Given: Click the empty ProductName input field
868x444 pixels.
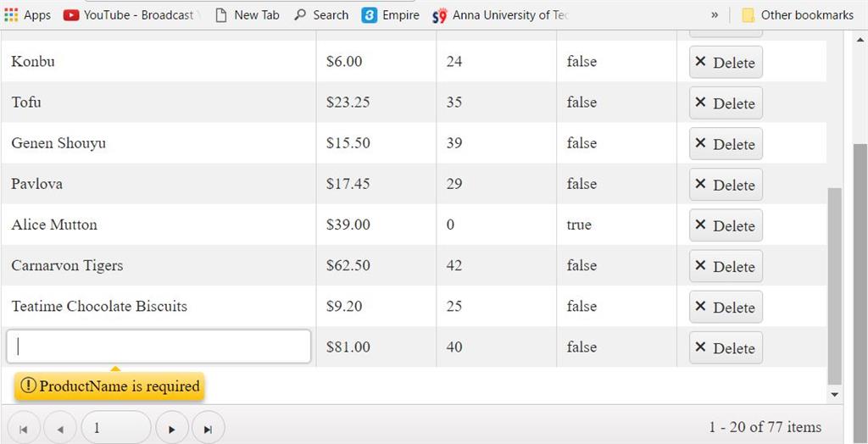Looking at the screenshot, I should (x=159, y=347).
